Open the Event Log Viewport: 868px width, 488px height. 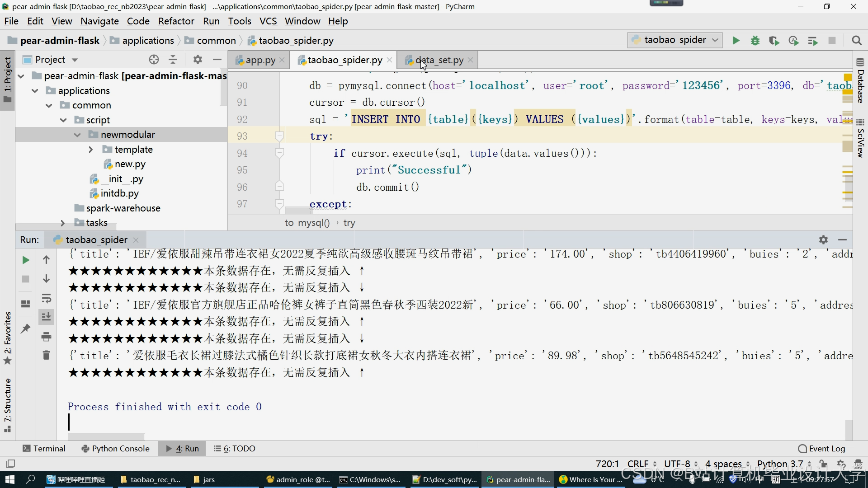click(x=821, y=448)
